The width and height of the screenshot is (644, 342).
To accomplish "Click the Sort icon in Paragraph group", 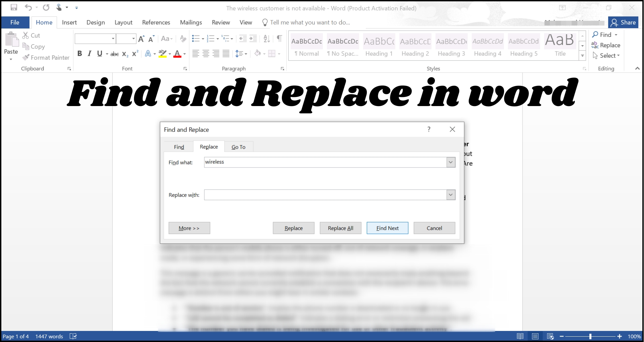I will 266,39.
